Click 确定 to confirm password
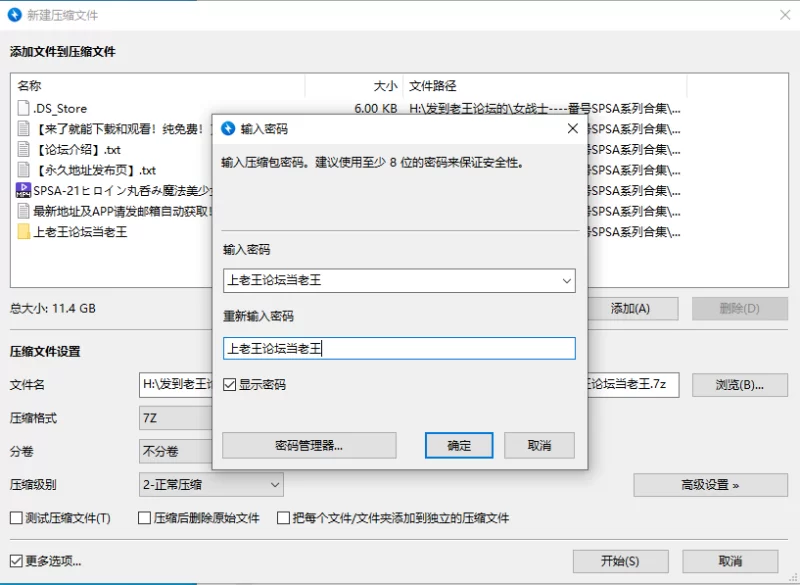Image resolution: width=800 pixels, height=585 pixels. click(x=459, y=445)
